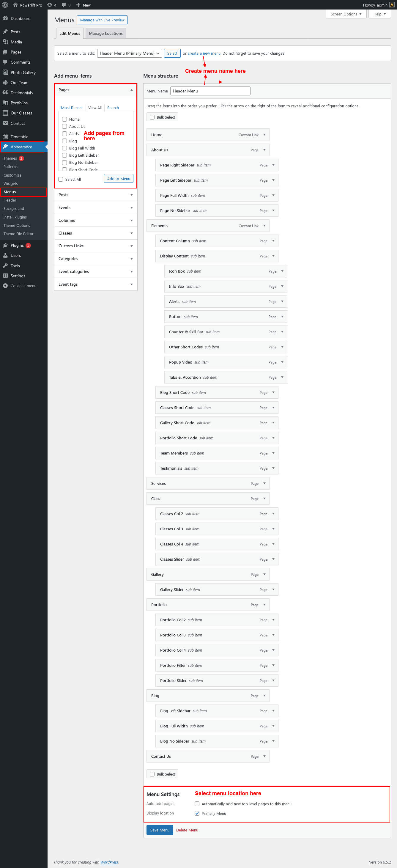The image size is (397, 868).
Task: Click the updates icon in admin bar
Action: point(50,5)
